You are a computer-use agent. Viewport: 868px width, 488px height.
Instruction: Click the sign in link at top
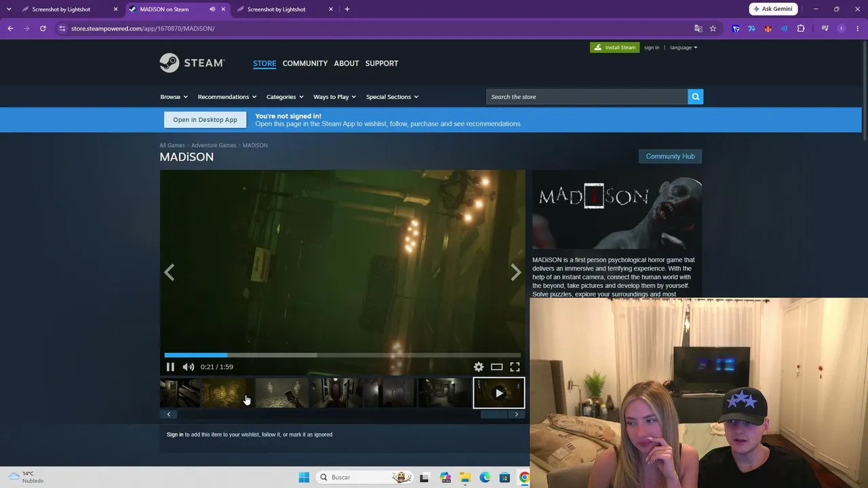coord(652,47)
